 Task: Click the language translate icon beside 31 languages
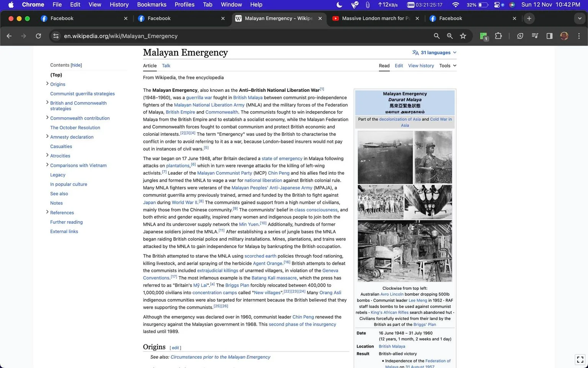point(415,53)
